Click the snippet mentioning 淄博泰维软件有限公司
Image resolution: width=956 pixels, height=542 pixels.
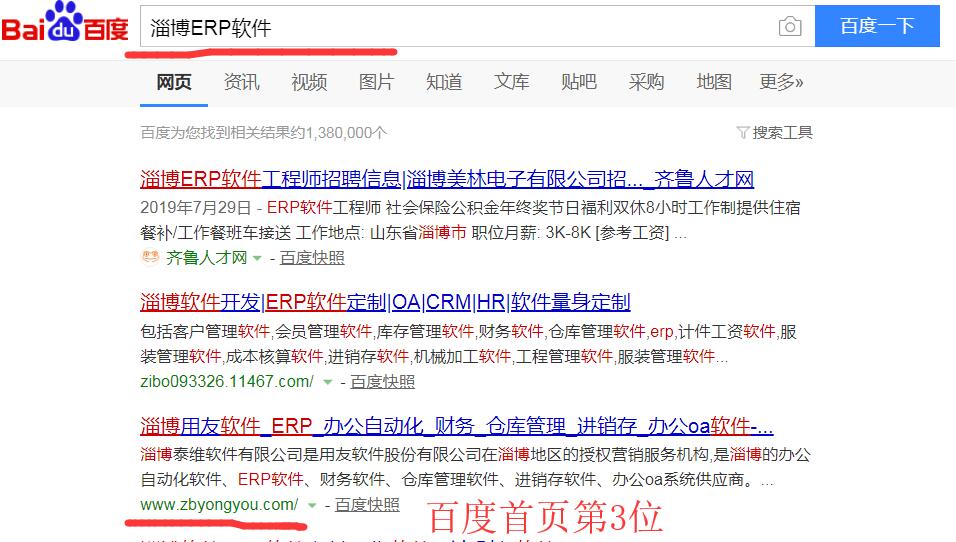point(476,467)
